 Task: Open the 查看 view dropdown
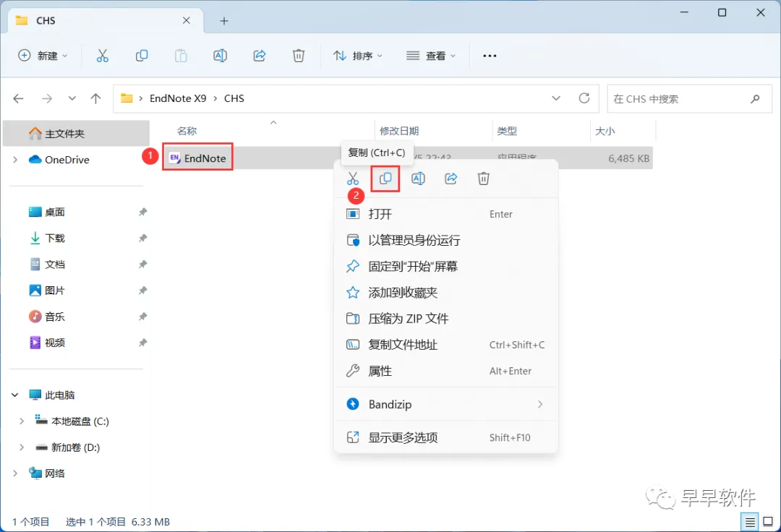coord(431,56)
